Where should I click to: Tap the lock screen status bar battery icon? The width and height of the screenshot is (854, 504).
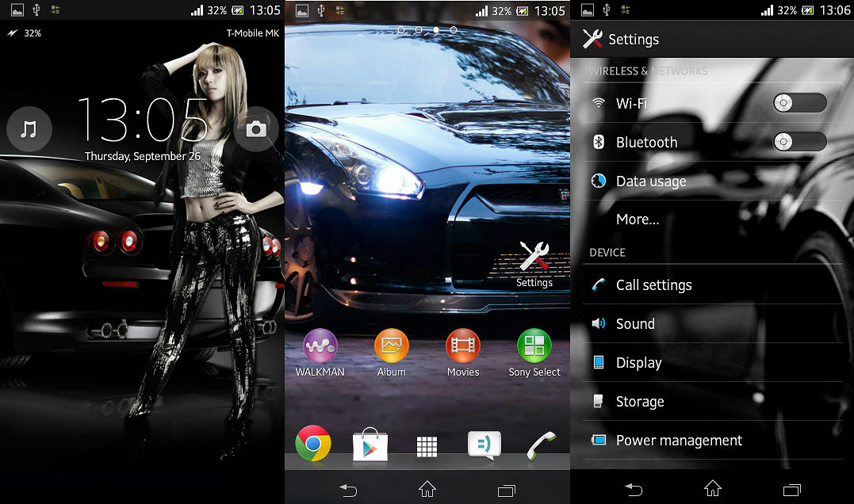click(x=237, y=10)
